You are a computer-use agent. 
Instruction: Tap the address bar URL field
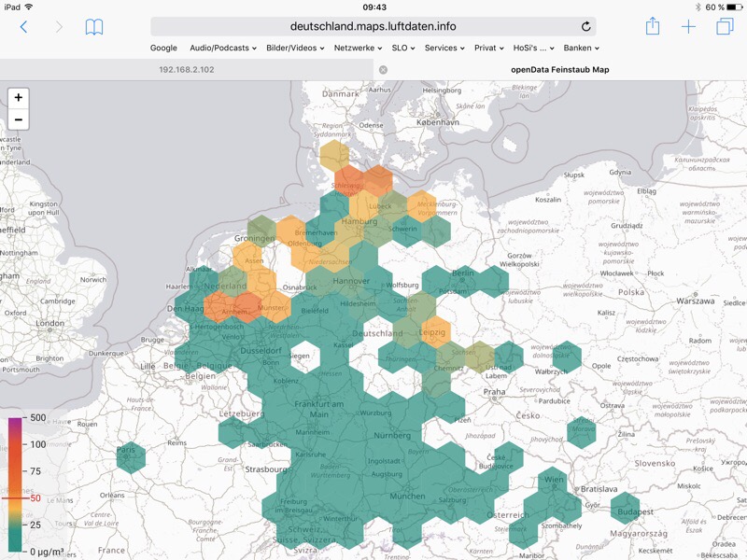[373, 26]
